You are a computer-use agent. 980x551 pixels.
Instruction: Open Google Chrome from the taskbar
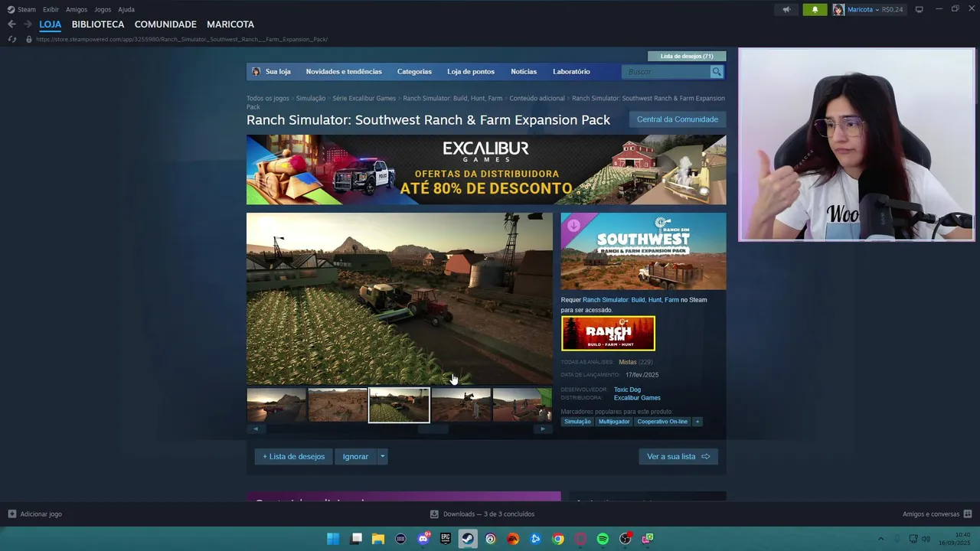tap(558, 539)
